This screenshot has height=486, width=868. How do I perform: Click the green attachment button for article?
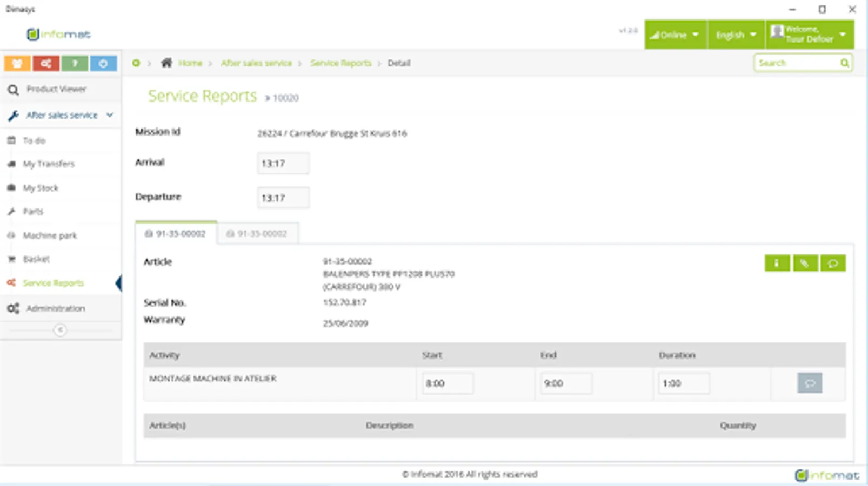805,263
